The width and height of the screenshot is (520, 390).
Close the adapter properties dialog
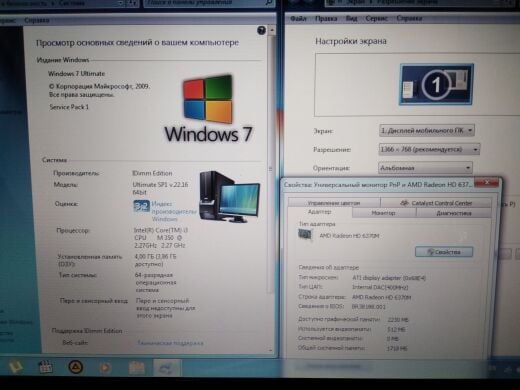487,182
